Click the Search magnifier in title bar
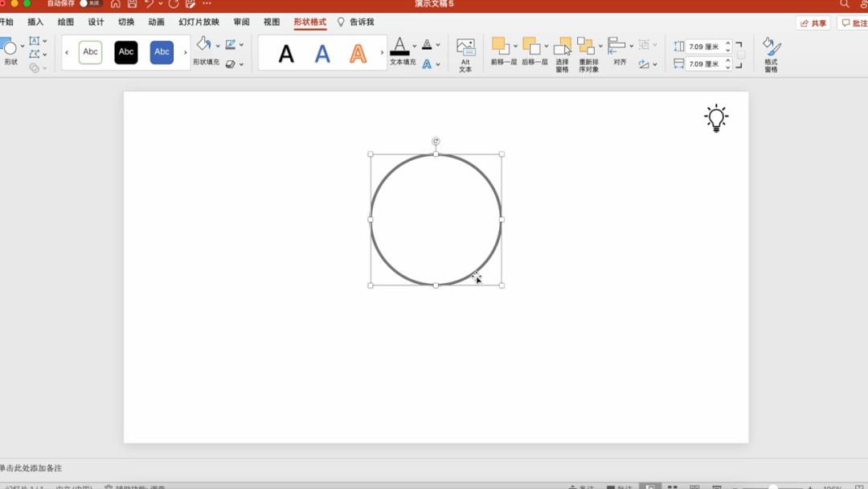868x489 pixels. (844, 4)
